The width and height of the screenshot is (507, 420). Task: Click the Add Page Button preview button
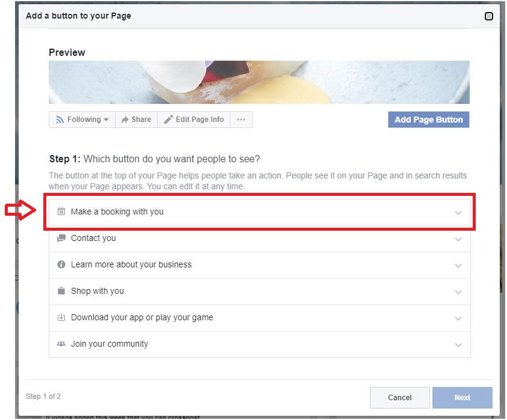[x=428, y=120]
